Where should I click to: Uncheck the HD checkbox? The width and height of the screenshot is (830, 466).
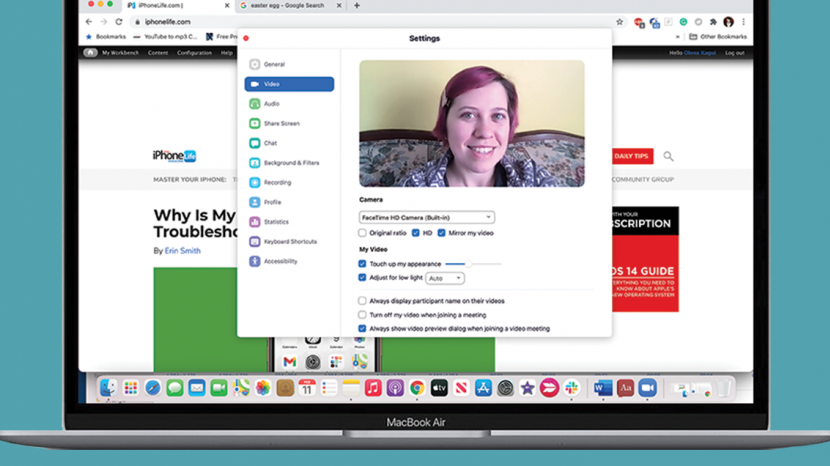(x=416, y=233)
